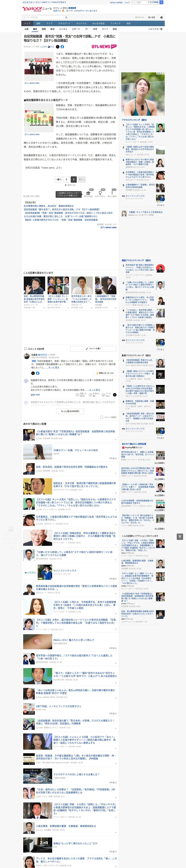Open the ライブ tab
Image resolution: width=186 pixels, height=868 pixels.
[49, 24]
